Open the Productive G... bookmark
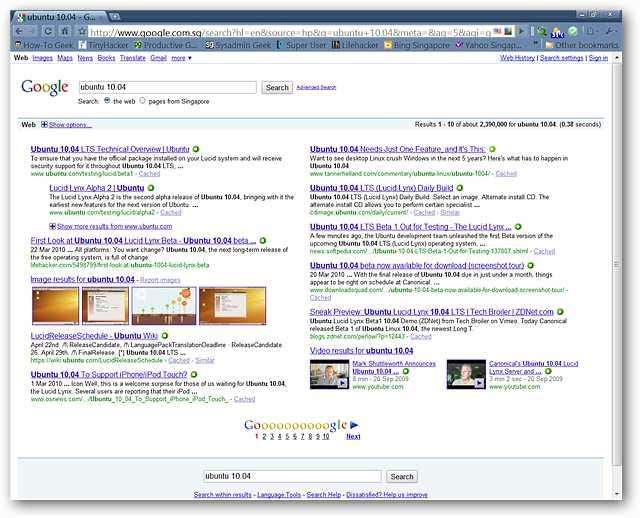The width and height of the screenshot is (640, 518). click(166, 44)
